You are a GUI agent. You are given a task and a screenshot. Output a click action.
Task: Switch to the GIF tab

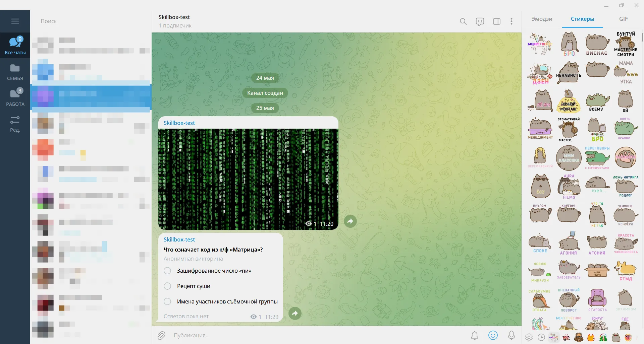pyautogui.click(x=623, y=19)
